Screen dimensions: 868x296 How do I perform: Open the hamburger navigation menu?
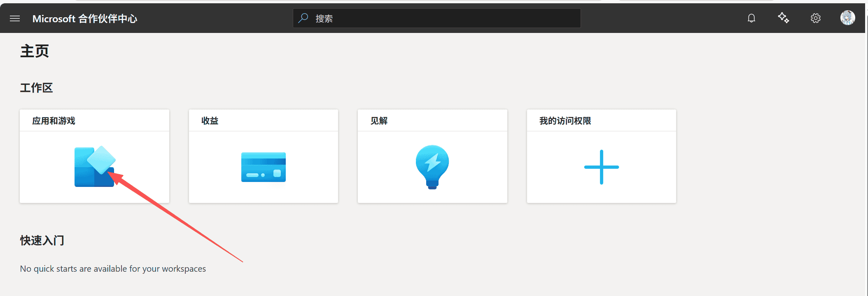(15, 19)
